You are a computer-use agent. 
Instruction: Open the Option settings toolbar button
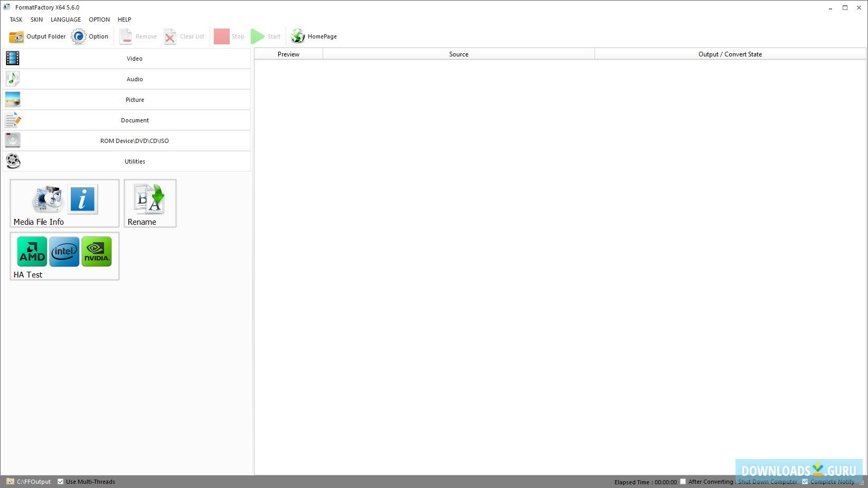coord(90,36)
